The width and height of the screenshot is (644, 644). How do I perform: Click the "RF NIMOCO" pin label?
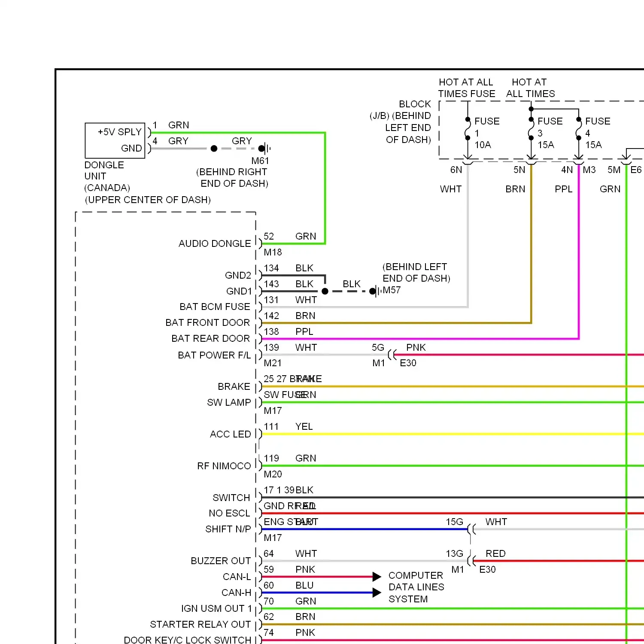click(x=224, y=466)
